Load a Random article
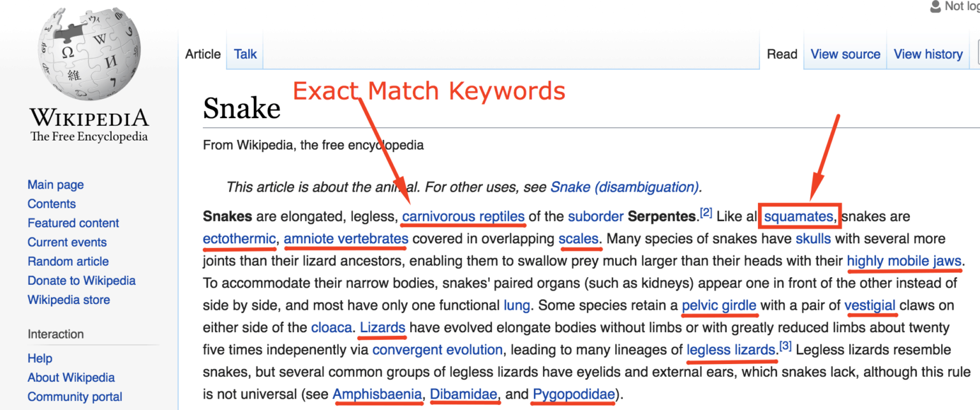Screen dimensions: 980x410 click(68, 261)
